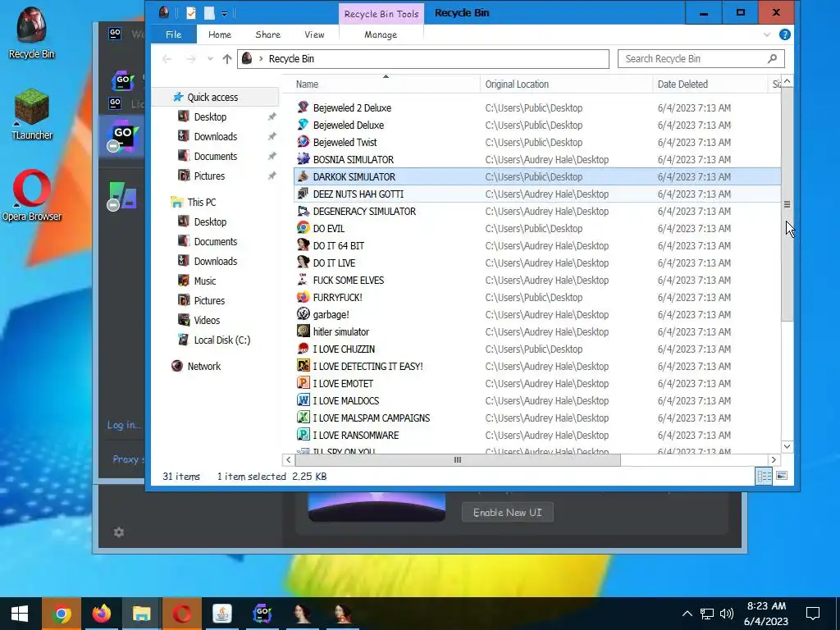Select the Bejeweled Deluxe gem icon
The image size is (840, 630).
click(304, 125)
